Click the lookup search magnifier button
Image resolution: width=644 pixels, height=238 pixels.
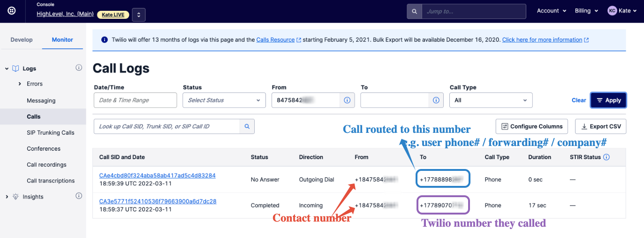tap(247, 126)
